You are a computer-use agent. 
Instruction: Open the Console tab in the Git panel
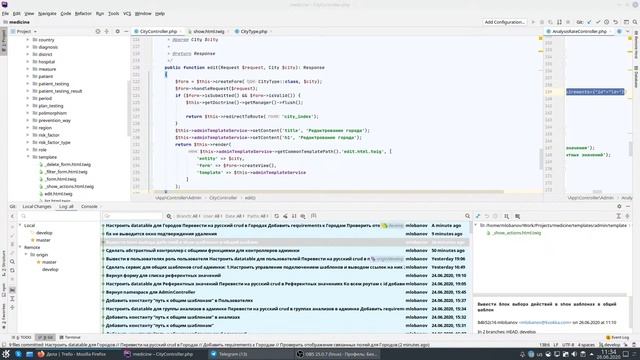(x=89, y=207)
